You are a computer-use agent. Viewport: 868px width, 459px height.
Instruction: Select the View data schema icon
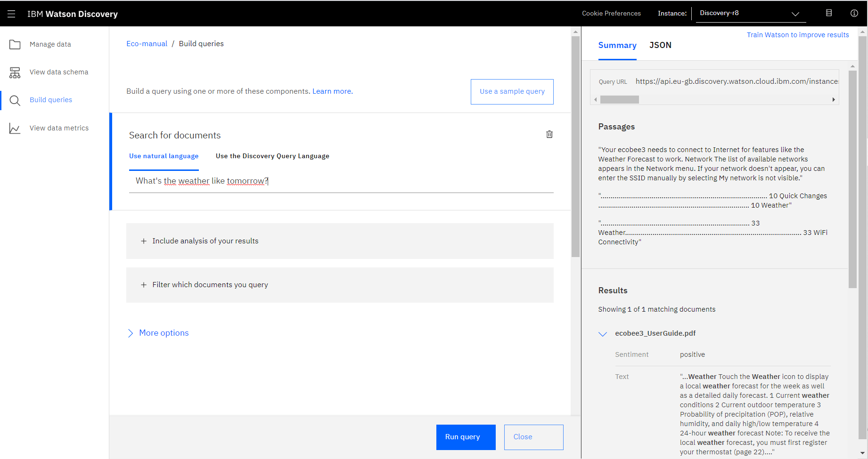15,72
